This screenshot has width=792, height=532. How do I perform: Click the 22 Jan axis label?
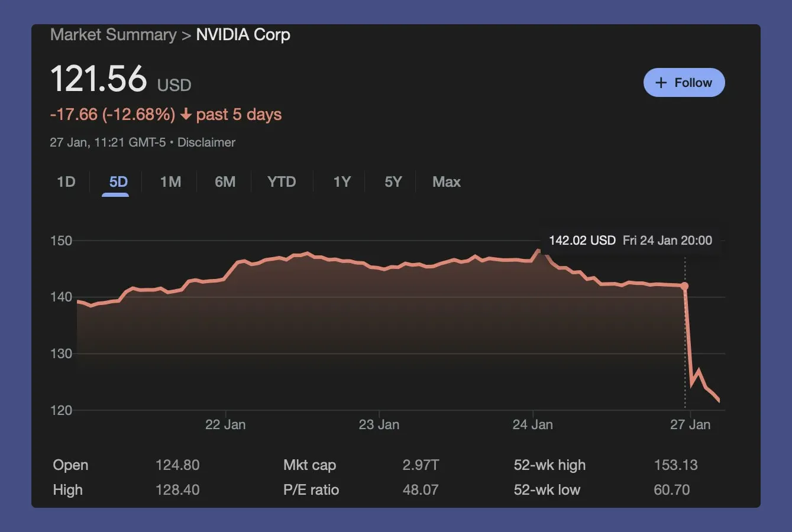pyautogui.click(x=225, y=424)
